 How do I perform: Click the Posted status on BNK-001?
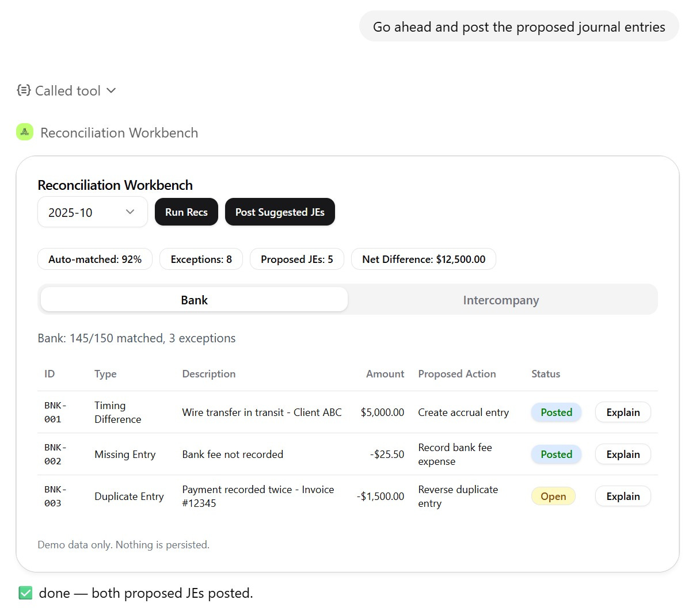tap(556, 412)
